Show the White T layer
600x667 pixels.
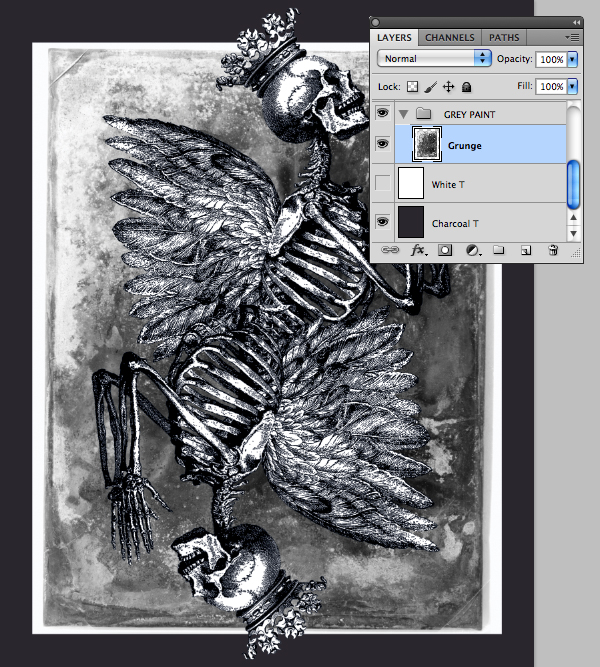coord(383,183)
